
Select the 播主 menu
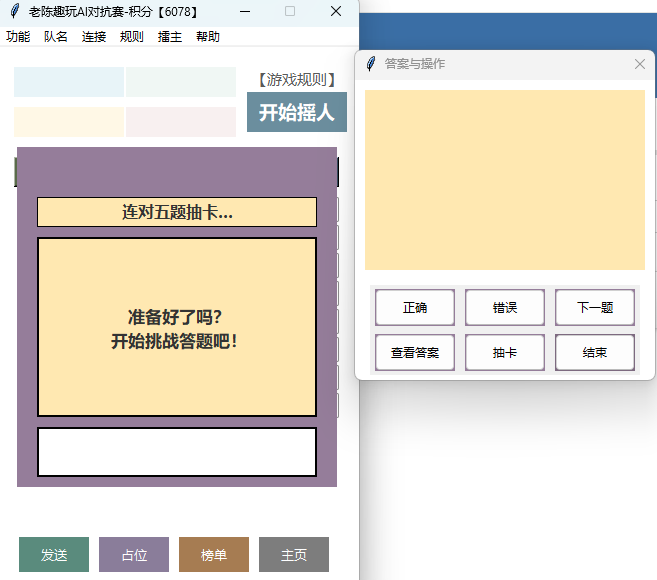click(x=170, y=37)
